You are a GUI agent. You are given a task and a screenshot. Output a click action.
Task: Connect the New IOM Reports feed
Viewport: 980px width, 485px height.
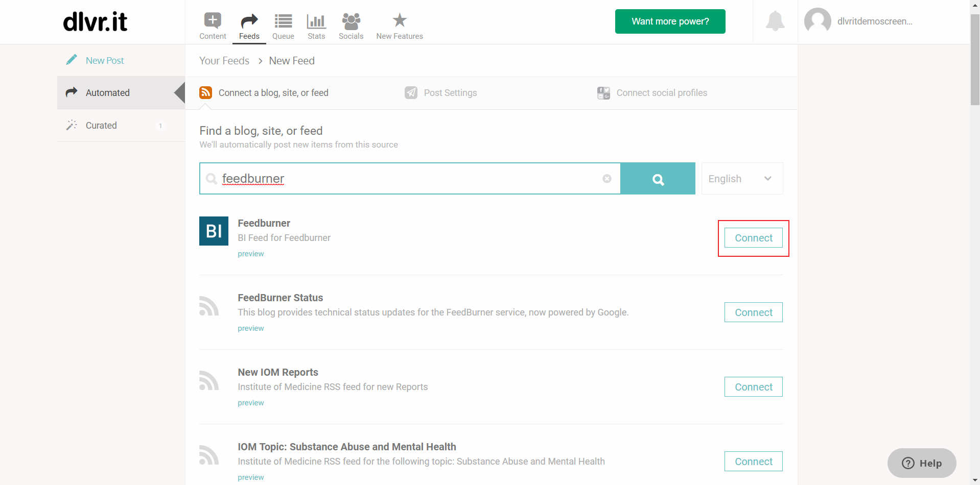point(754,387)
